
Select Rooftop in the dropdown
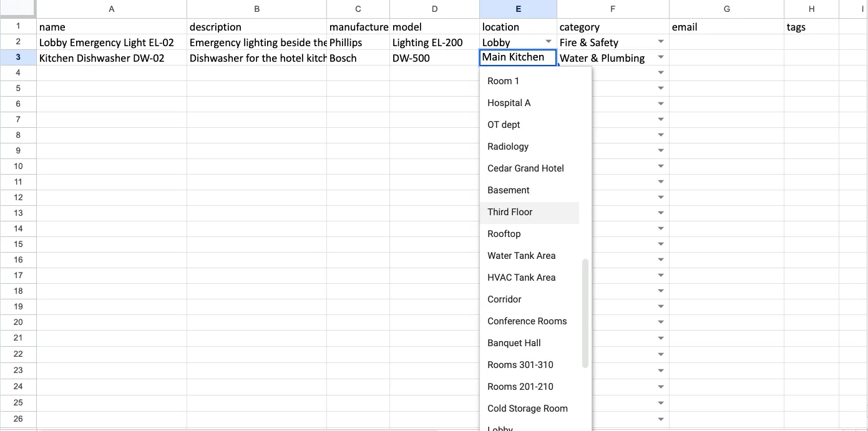coord(530,234)
